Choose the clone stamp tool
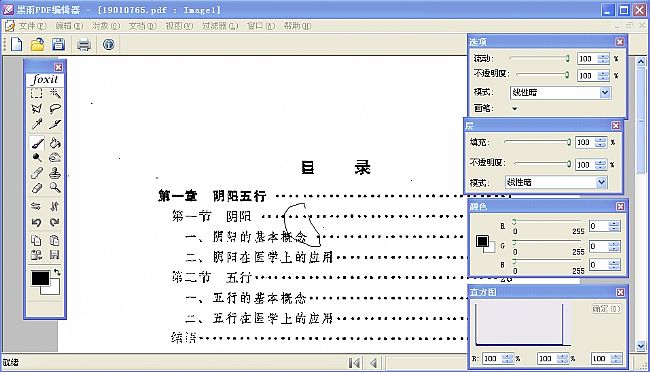Viewport: 650px width, 372px height. coord(55,173)
